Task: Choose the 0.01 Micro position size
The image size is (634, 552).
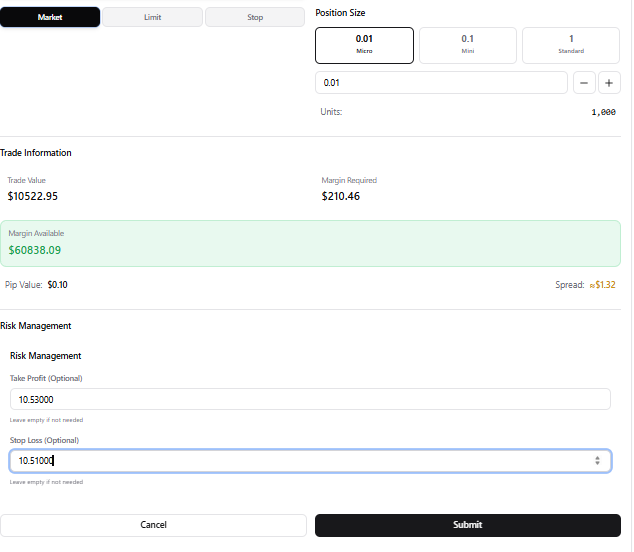Action: point(364,45)
